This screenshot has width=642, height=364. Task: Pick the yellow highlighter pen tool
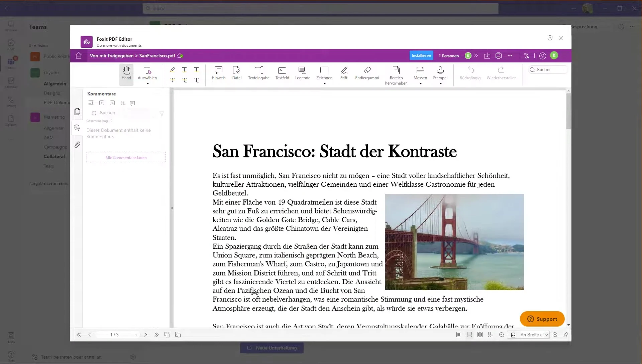(172, 69)
